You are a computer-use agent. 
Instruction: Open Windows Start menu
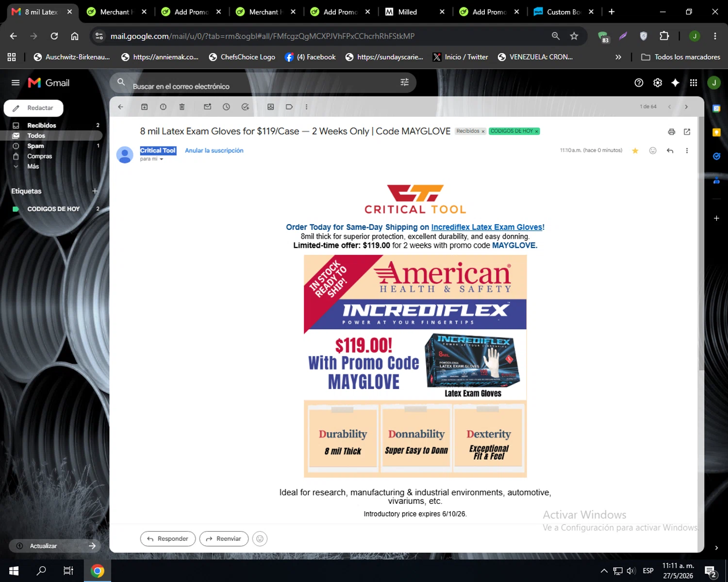[x=14, y=571]
